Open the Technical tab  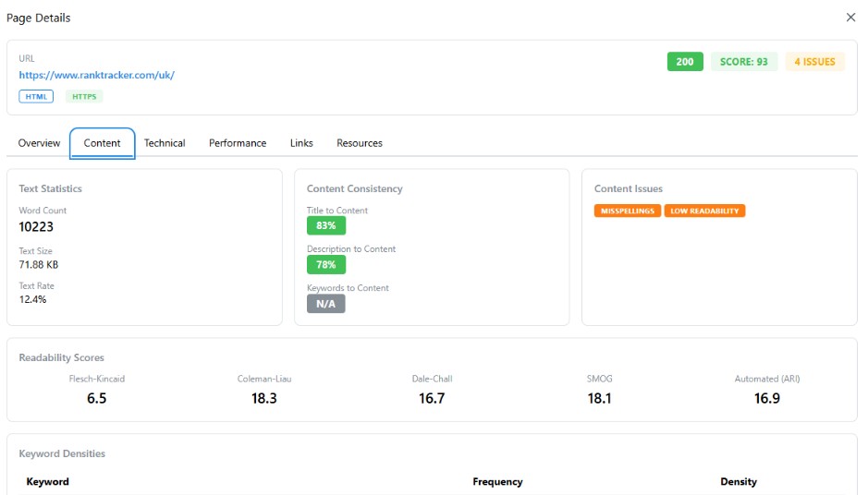pyautogui.click(x=165, y=143)
